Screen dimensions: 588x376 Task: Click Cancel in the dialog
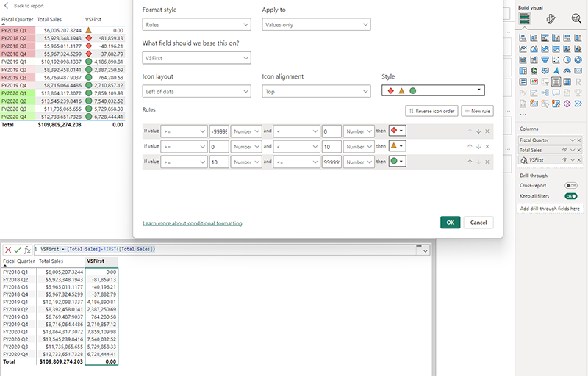coord(478,223)
